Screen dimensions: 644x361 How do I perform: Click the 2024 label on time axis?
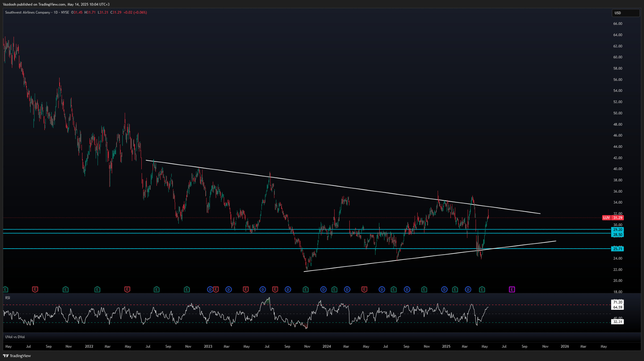point(327,347)
